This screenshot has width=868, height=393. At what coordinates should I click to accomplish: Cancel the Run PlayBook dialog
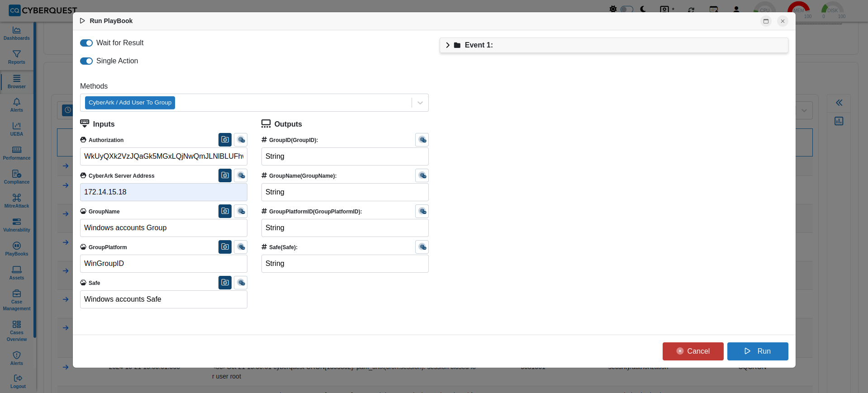pyautogui.click(x=693, y=351)
